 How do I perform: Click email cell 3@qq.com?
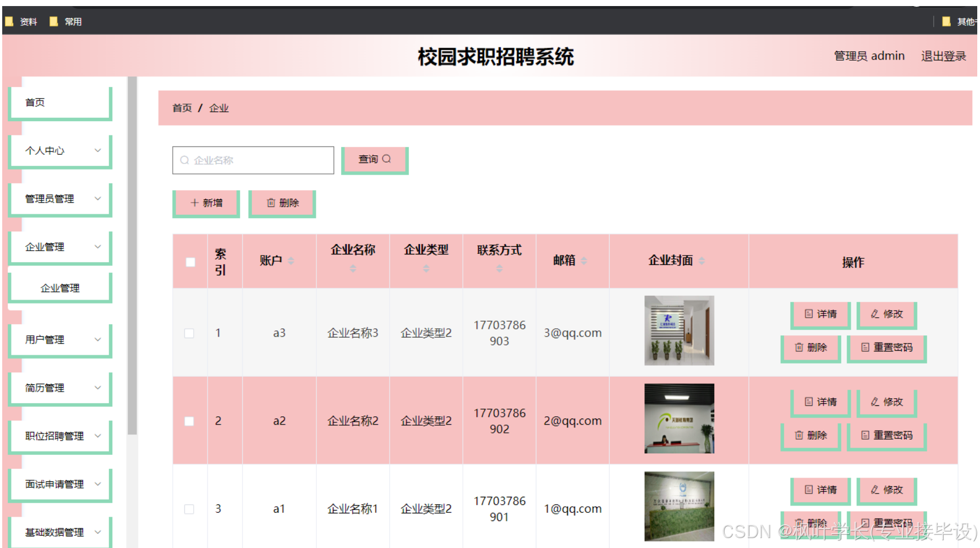pos(573,333)
